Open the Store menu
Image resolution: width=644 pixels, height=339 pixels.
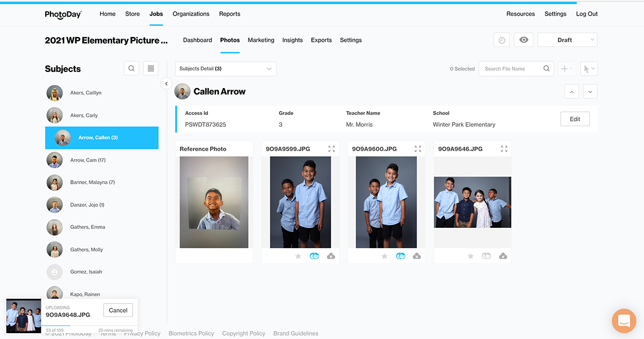tap(133, 14)
